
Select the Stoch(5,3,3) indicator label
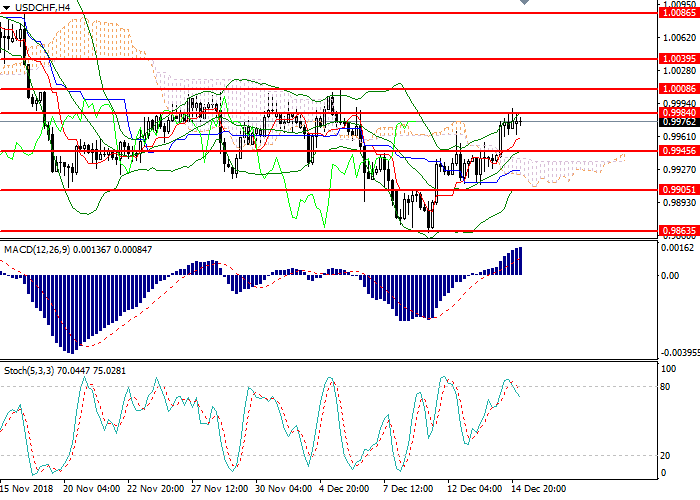[x=63, y=371]
